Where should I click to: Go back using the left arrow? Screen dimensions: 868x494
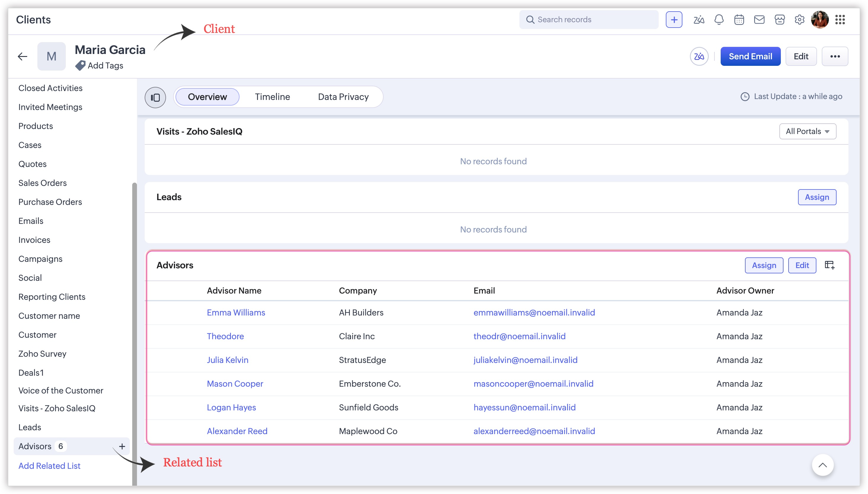23,56
